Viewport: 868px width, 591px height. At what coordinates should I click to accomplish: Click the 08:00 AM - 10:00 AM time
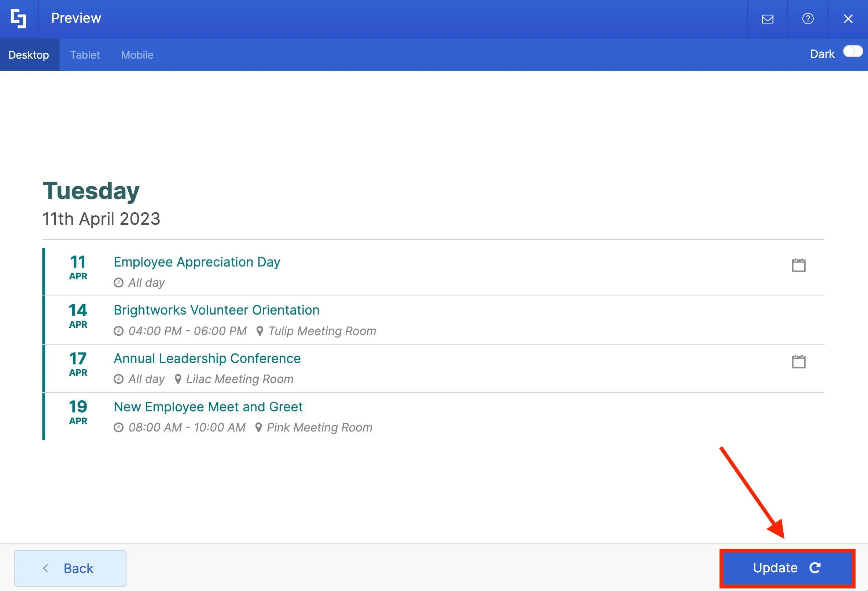(187, 427)
